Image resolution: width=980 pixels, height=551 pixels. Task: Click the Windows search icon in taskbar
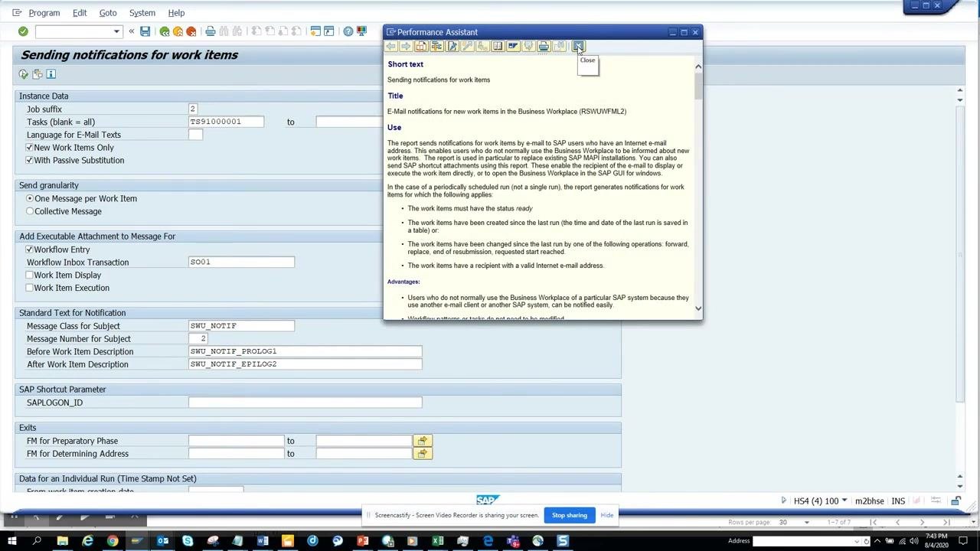37,542
